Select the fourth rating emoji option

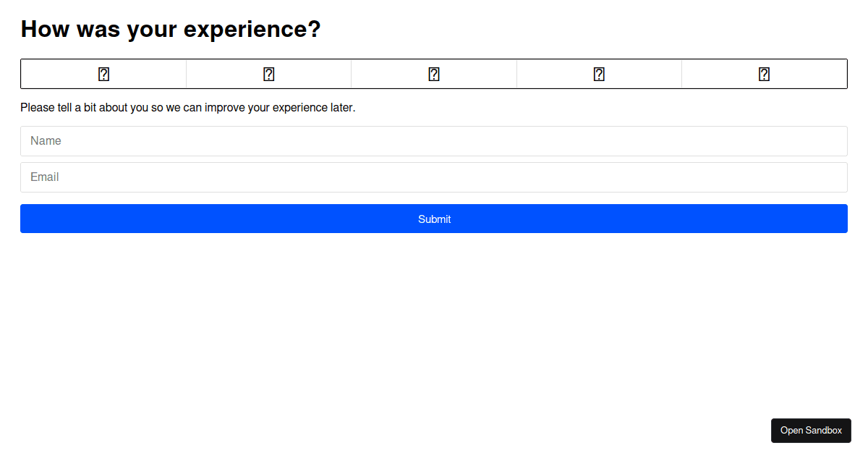tap(599, 74)
